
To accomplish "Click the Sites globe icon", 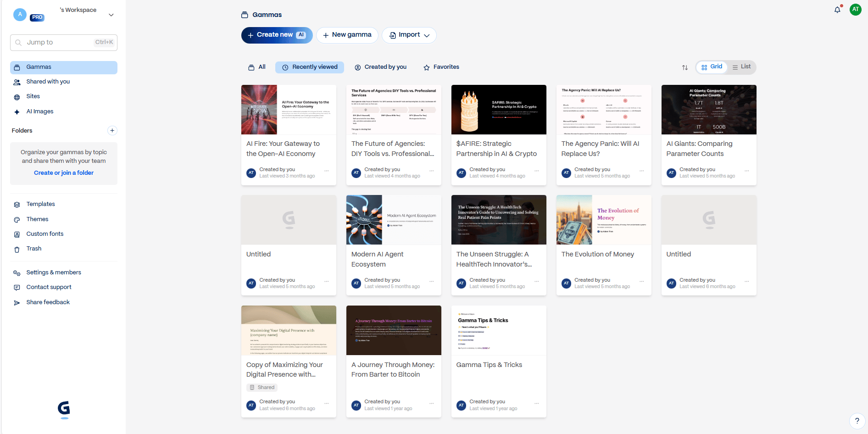I will point(17,97).
